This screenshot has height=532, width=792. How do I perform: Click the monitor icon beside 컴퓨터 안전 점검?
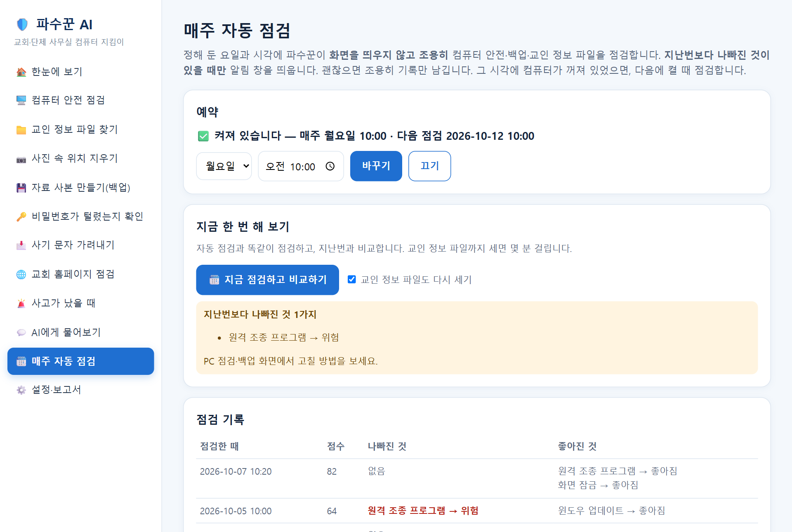coord(21,100)
